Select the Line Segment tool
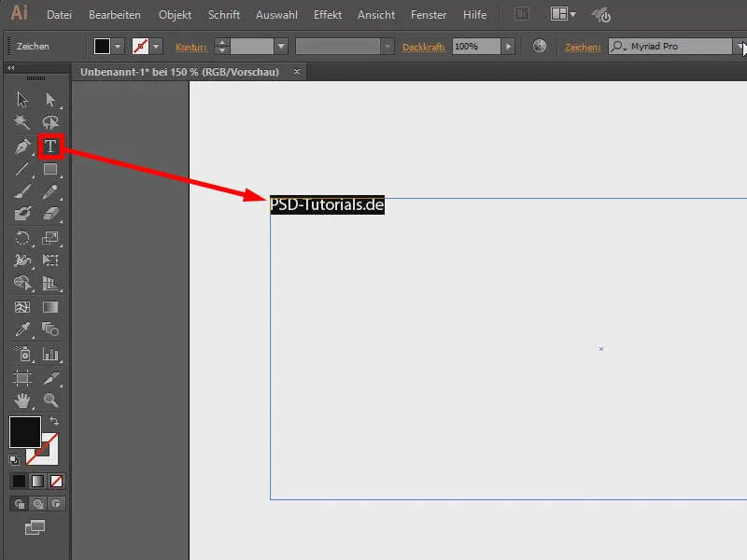Viewport: 747px width, 560px height. pyautogui.click(x=21, y=169)
